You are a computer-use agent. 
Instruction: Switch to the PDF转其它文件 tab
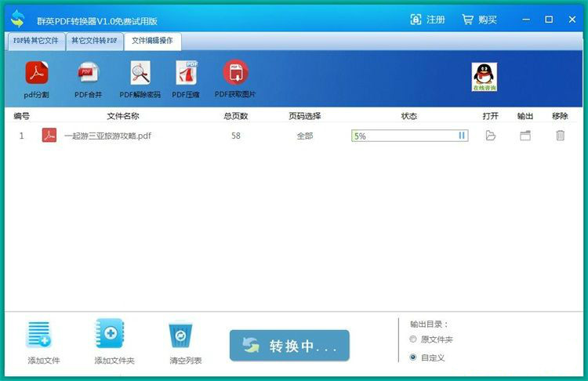point(36,41)
